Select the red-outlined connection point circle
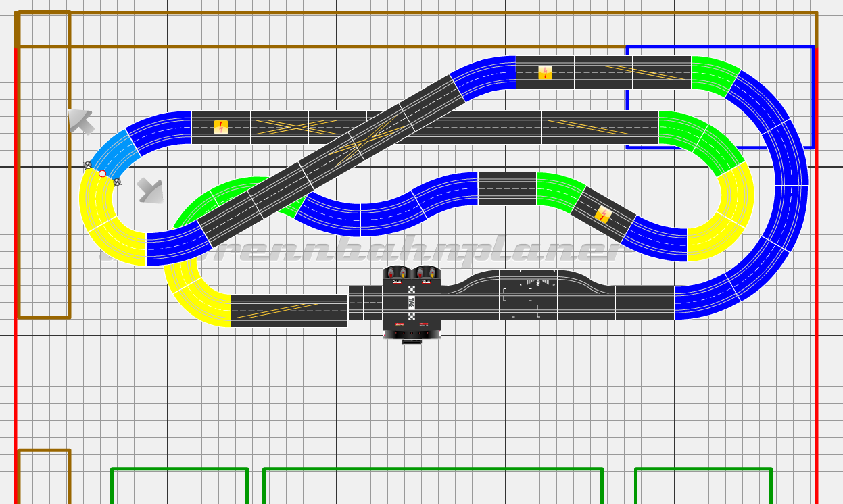 (103, 174)
